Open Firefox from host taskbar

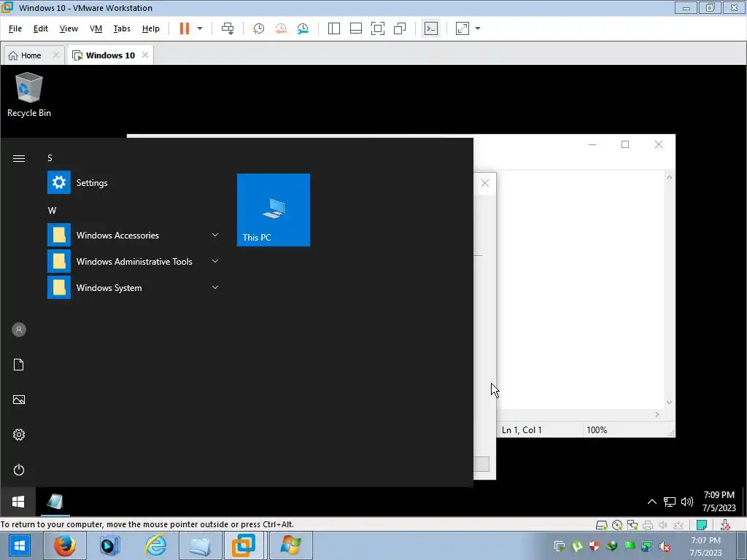(65, 545)
